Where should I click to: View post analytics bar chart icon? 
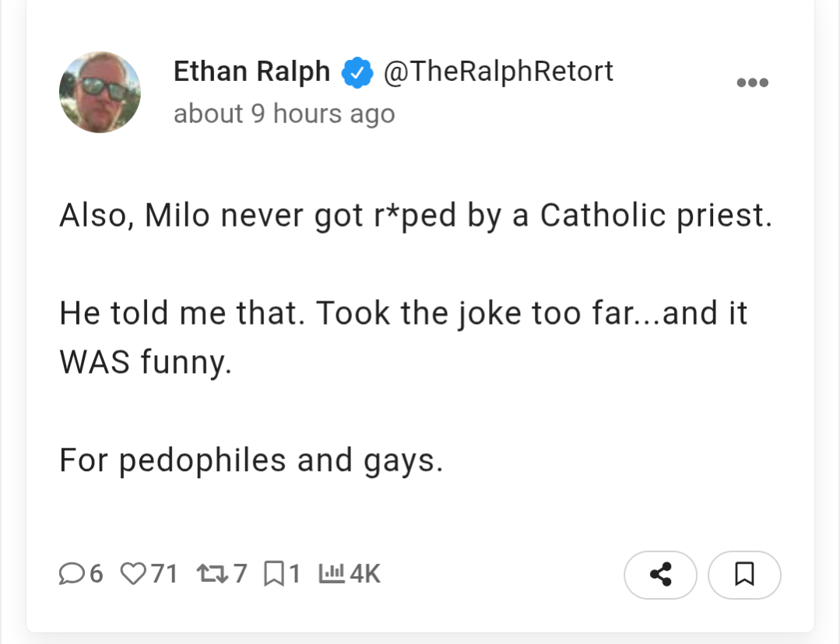(332, 575)
